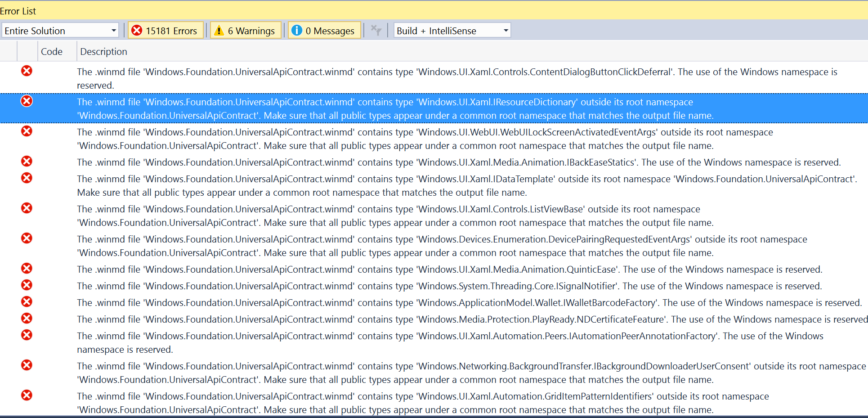Sort by the Code column header
Viewport: 868px width, 418px height.
(x=52, y=52)
